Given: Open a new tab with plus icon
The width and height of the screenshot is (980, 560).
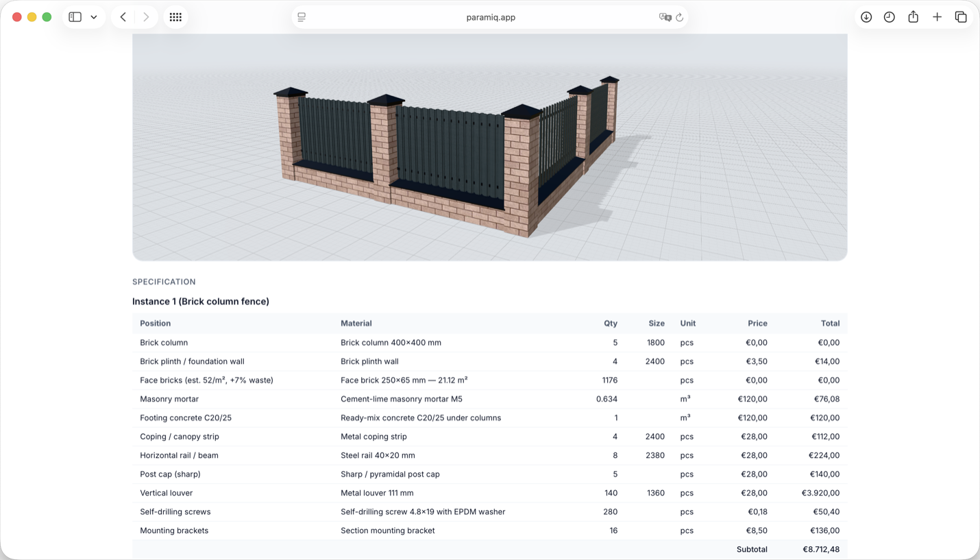Looking at the screenshot, I should tap(937, 17).
